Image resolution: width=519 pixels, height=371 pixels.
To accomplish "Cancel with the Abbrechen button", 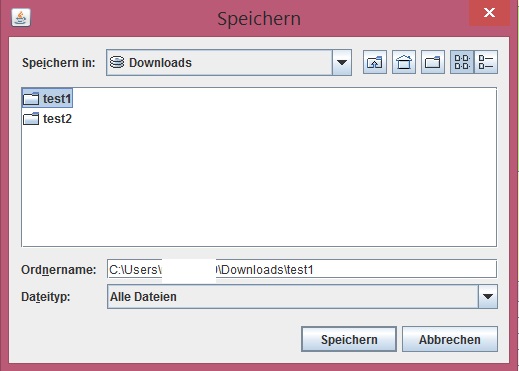I will coord(450,339).
